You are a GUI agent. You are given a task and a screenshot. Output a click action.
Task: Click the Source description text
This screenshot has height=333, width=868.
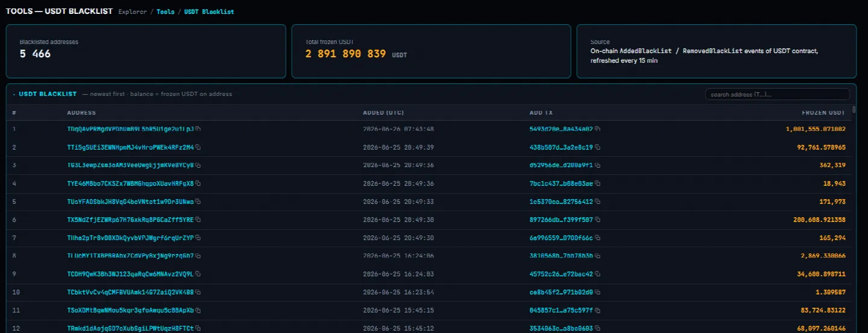point(704,56)
